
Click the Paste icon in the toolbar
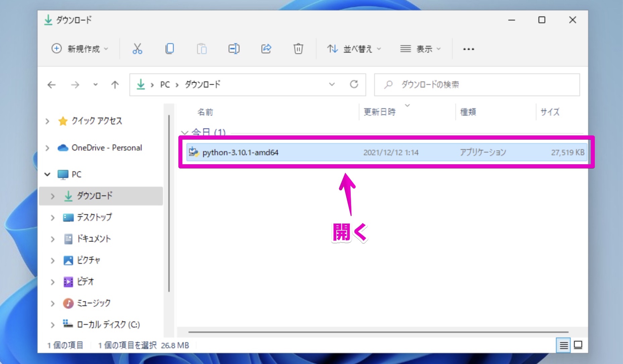click(202, 49)
